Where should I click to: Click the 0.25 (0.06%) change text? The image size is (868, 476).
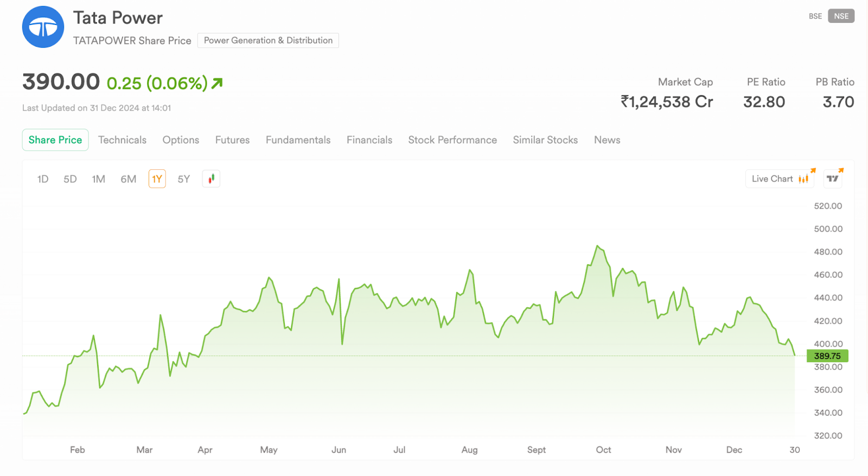coord(157,83)
